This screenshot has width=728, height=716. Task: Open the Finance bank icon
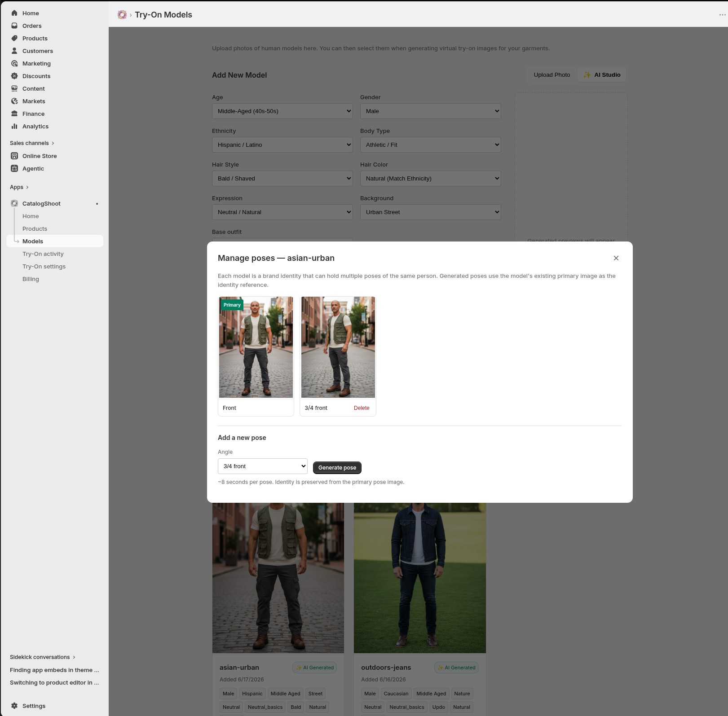pyautogui.click(x=14, y=114)
